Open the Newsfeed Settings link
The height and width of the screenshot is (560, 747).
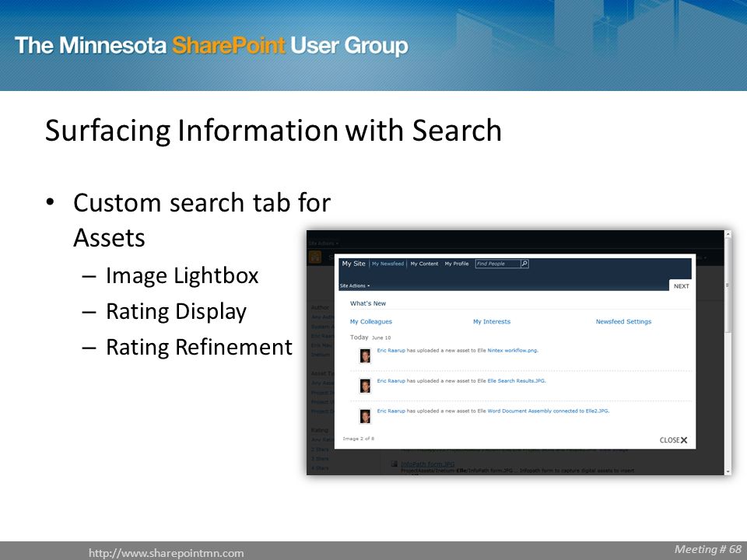(x=623, y=321)
